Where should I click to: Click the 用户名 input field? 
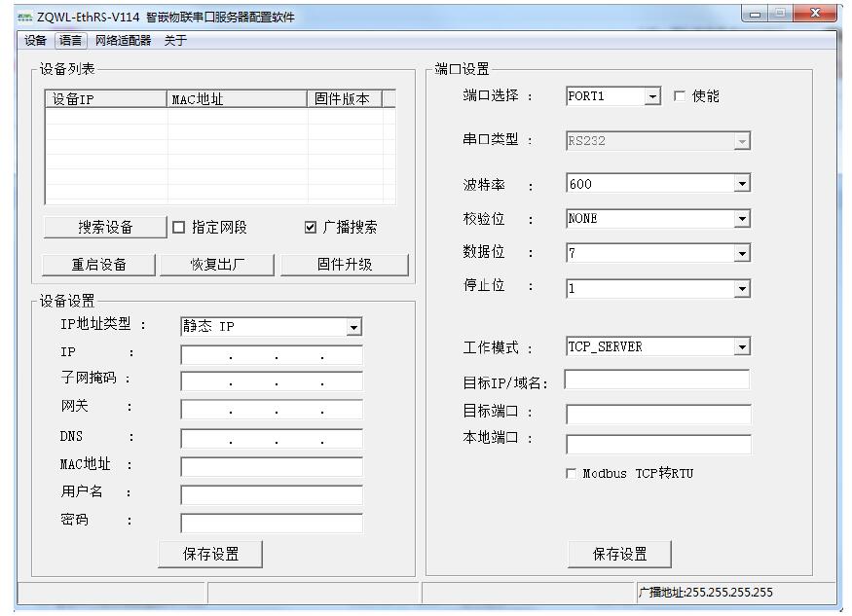[x=271, y=495]
